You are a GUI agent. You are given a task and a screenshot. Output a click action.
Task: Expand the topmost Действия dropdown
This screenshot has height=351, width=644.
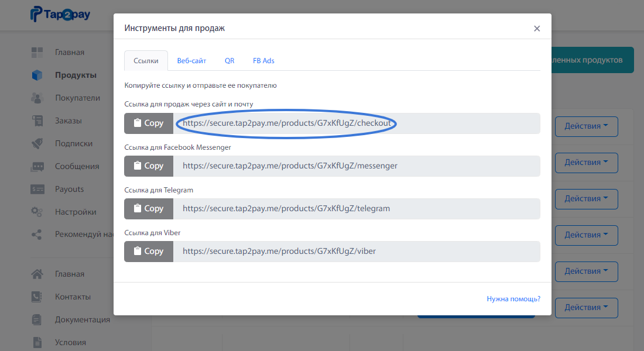click(x=586, y=126)
